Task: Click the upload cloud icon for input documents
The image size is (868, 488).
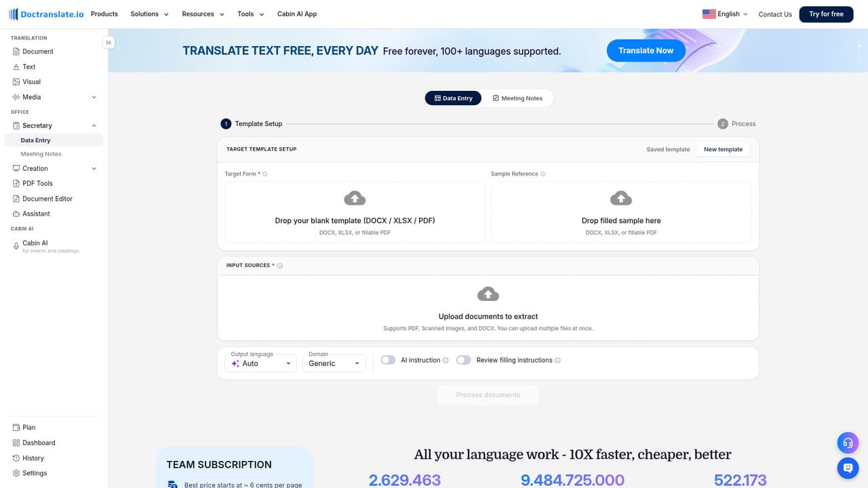Action: tap(488, 293)
